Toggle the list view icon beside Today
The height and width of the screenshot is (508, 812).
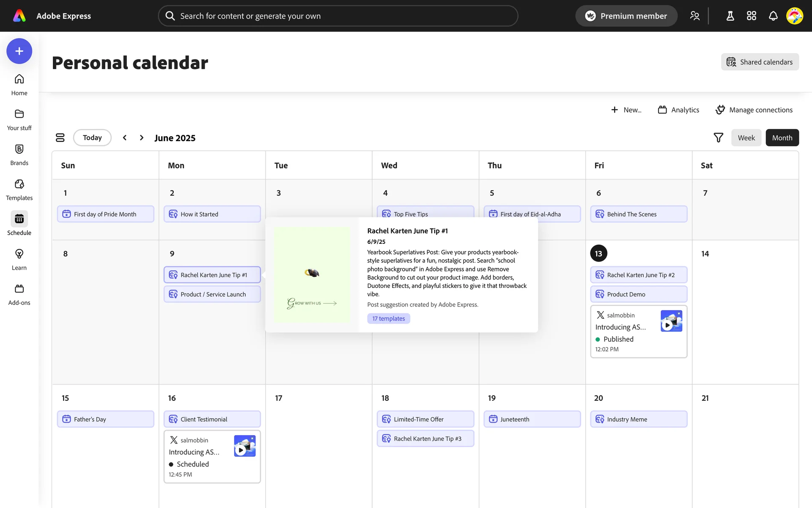(60, 138)
